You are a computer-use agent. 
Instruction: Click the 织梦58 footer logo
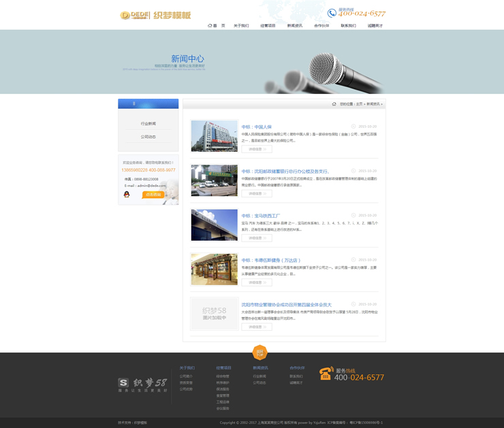[x=142, y=384]
